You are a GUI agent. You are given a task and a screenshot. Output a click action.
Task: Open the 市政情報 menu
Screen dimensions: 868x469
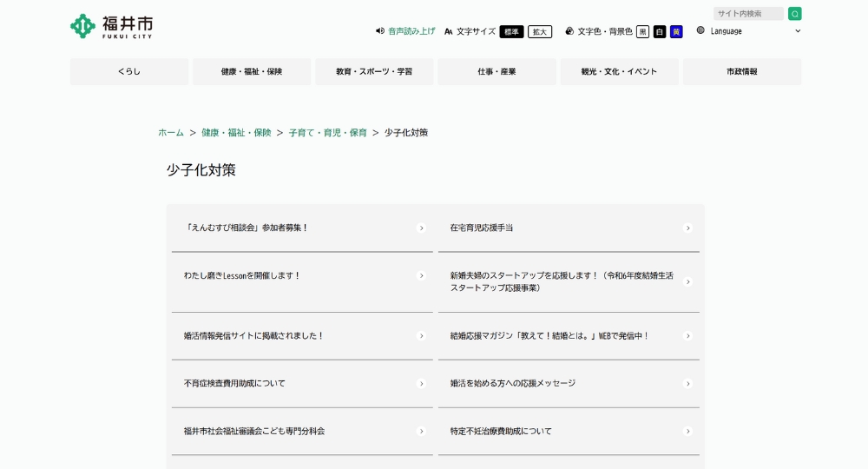(x=742, y=71)
